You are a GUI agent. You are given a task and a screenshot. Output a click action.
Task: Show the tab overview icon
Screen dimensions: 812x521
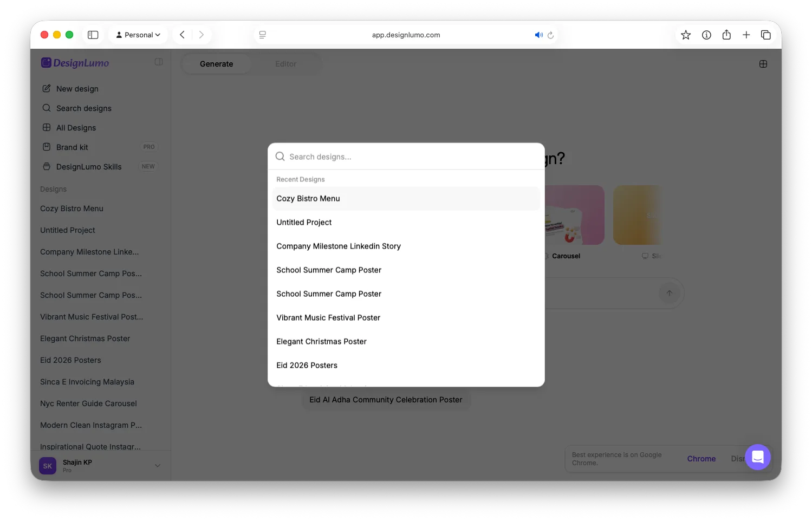pos(766,35)
